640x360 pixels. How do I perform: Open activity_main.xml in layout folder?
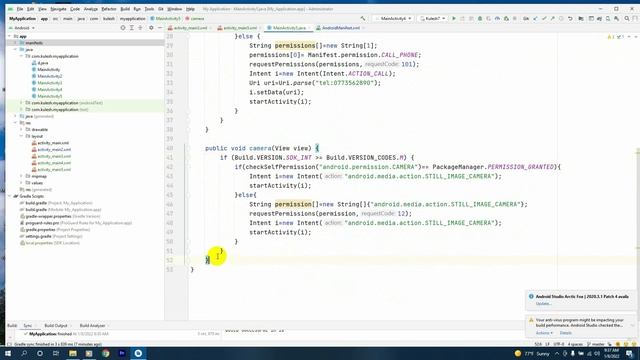53,143
